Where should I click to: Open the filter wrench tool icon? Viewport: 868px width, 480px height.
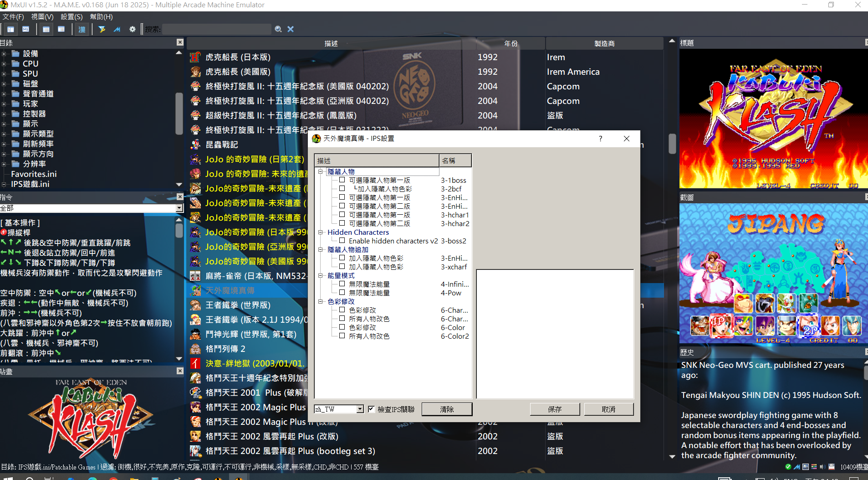pos(102,29)
